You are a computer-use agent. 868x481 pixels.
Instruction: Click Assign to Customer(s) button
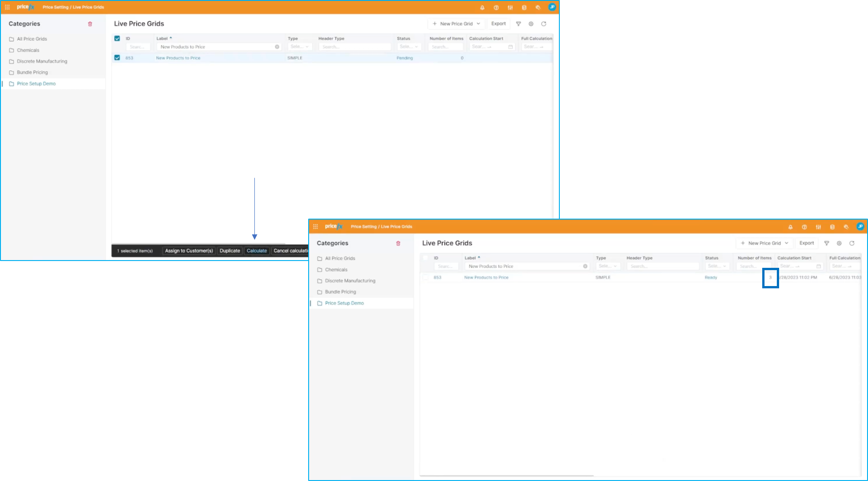tap(189, 251)
